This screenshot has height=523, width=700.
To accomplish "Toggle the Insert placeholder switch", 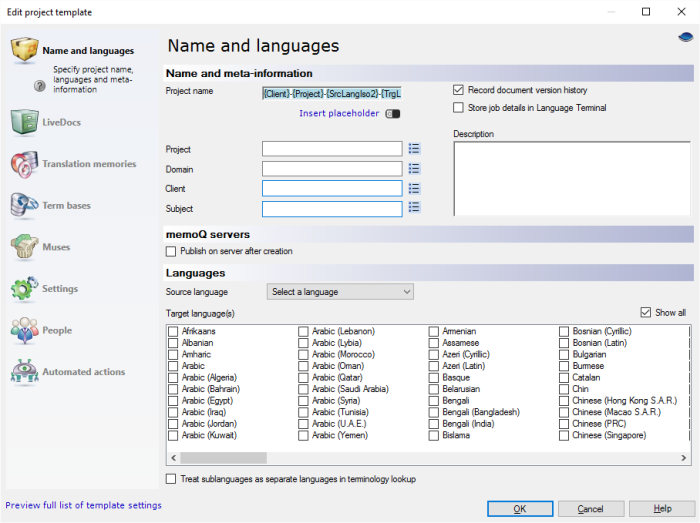I will click(x=393, y=114).
